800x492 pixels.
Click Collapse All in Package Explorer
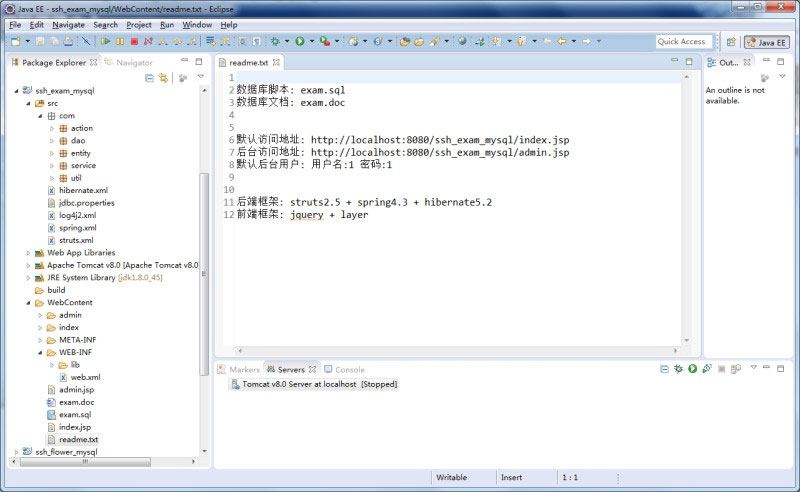(x=150, y=77)
